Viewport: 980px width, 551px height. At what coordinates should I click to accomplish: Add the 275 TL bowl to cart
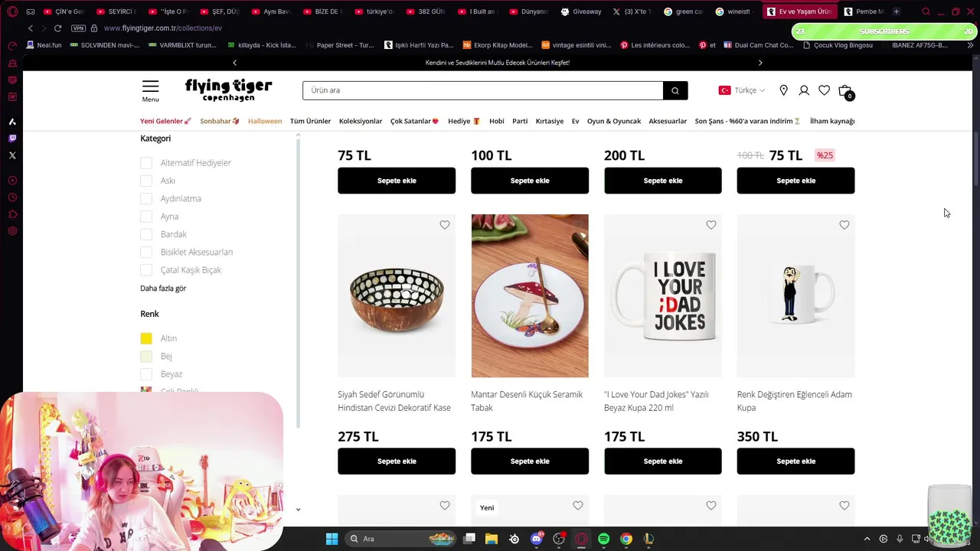(x=397, y=461)
